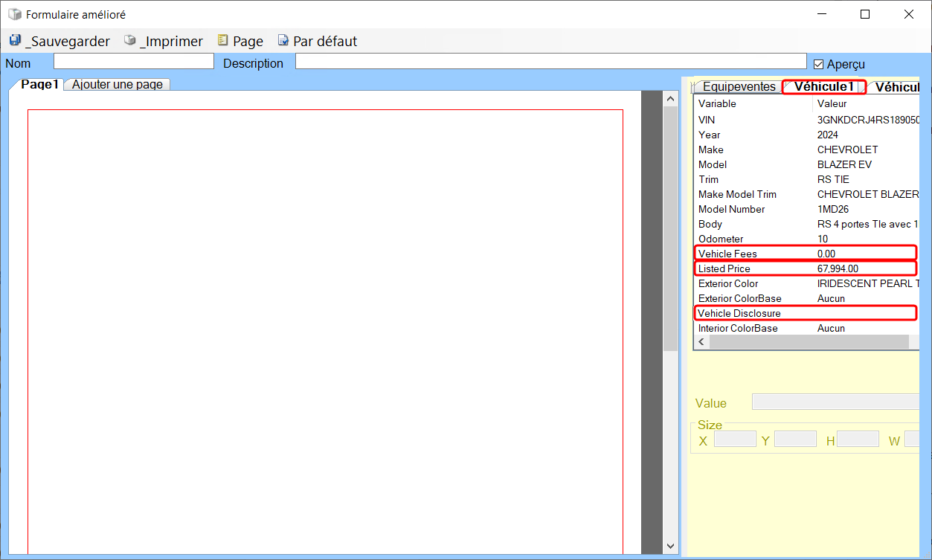Click the page scrollbar down arrow
Screen dimensions: 932x560
[x=670, y=546]
